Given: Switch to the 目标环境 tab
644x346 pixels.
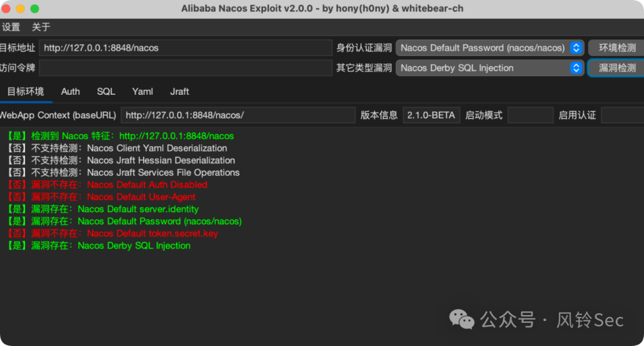Looking at the screenshot, I should click(x=26, y=92).
